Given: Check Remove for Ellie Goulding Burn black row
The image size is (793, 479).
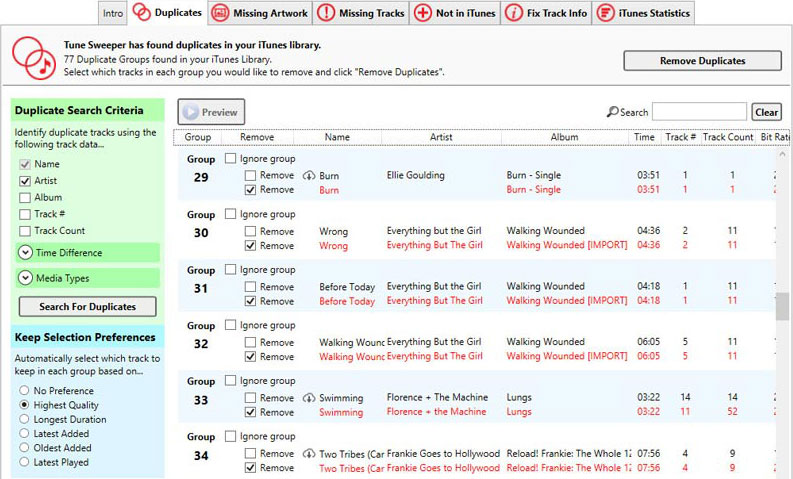Looking at the screenshot, I should click(x=250, y=176).
